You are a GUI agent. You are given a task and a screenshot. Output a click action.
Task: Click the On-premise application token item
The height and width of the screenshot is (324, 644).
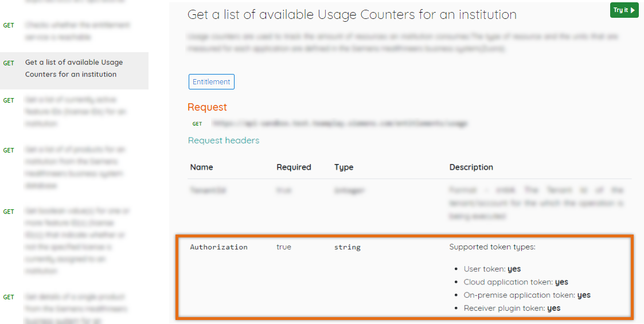click(526, 295)
